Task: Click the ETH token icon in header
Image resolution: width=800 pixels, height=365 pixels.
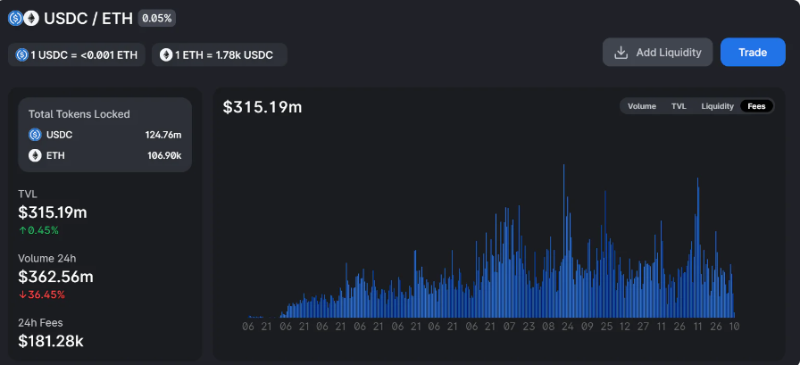Action: [31, 19]
